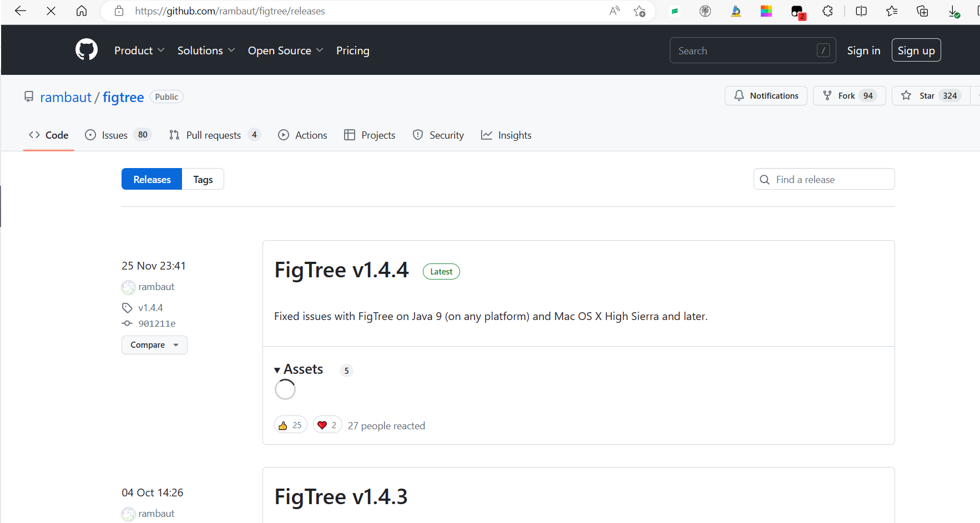Open the browser home page icon

click(82, 11)
